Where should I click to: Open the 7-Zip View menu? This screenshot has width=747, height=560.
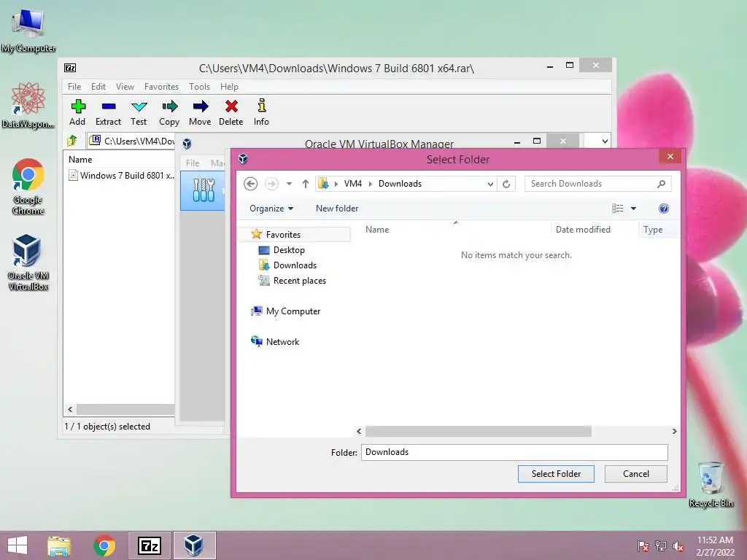tap(125, 87)
